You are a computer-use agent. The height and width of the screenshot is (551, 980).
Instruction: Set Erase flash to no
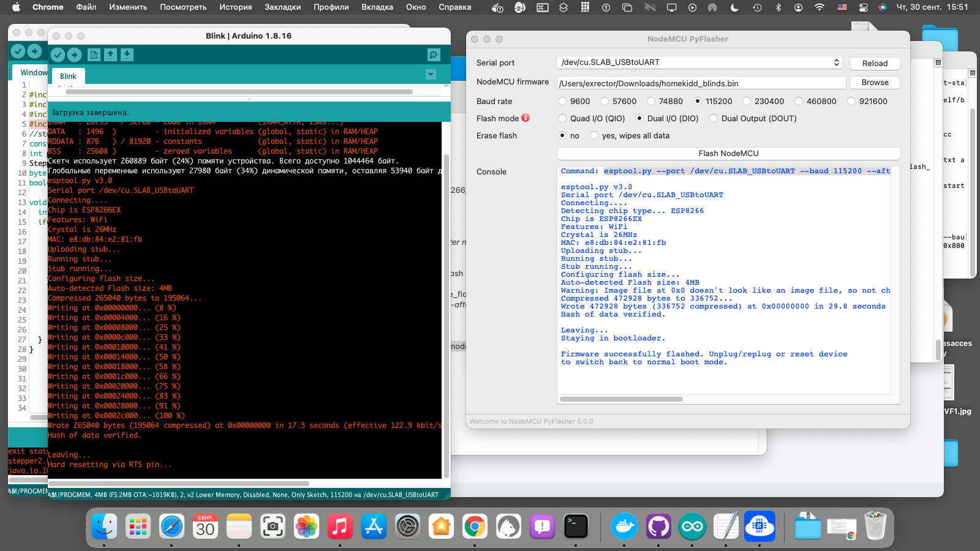[562, 135]
